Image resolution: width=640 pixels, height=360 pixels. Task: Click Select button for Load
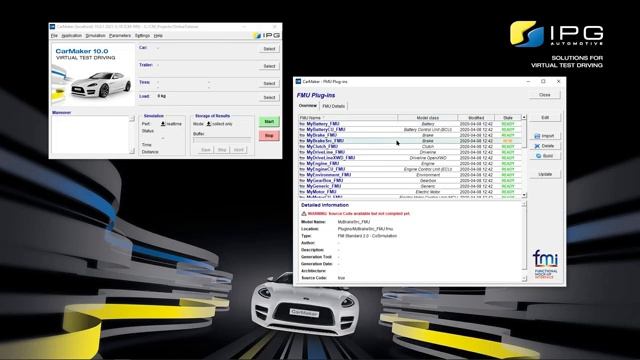pos(269,97)
